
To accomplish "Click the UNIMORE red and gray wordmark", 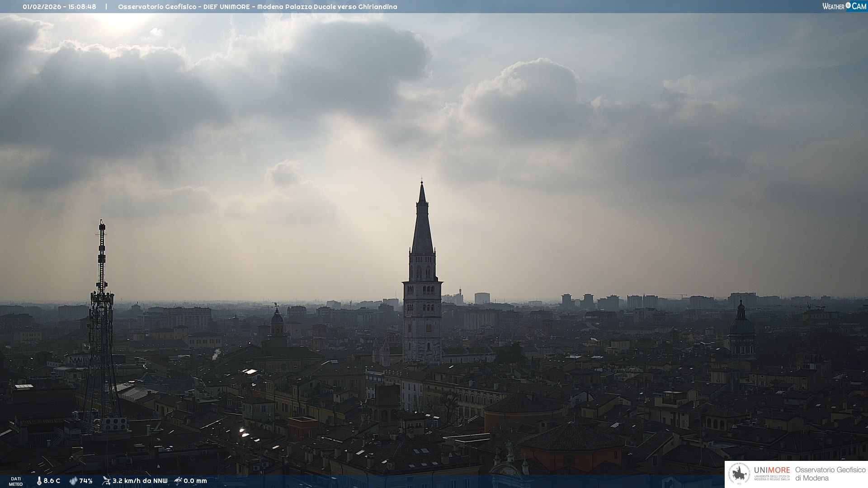I will coord(772,470).
